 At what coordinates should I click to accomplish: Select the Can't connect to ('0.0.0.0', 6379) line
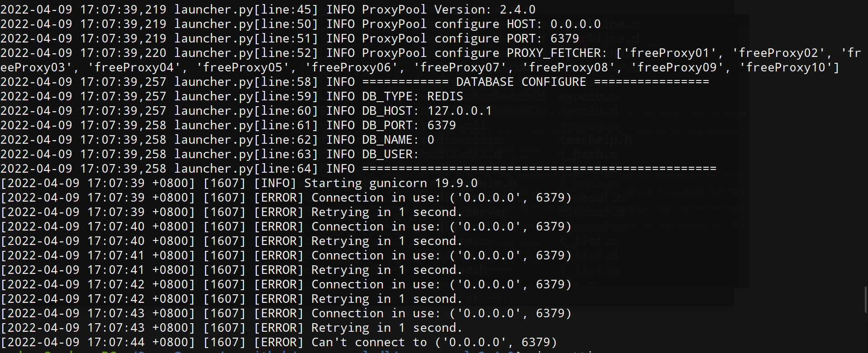point(279,342)
